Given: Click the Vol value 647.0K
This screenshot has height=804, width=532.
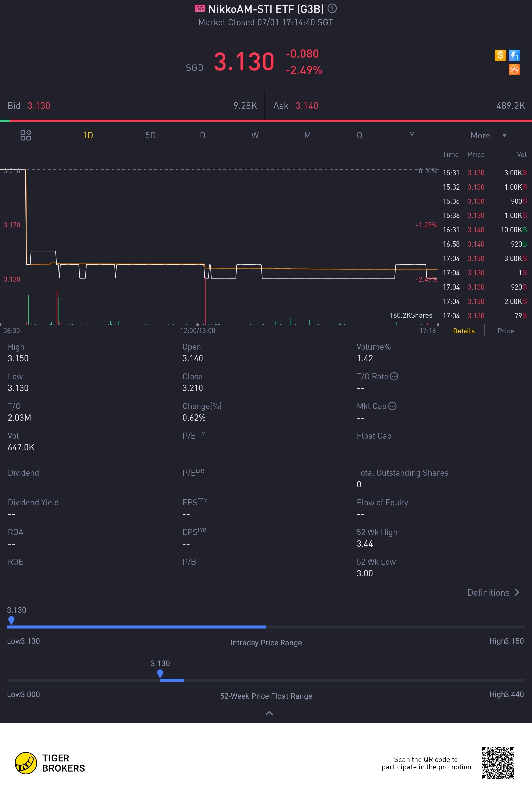Looking at the screenshot, I should point(21,447).
